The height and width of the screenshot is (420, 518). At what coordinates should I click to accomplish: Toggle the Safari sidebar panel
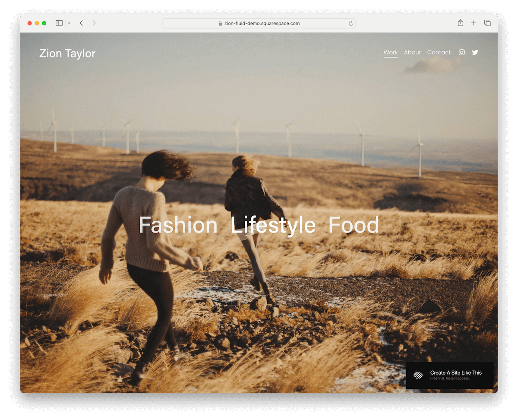click(x=59, y=23)
